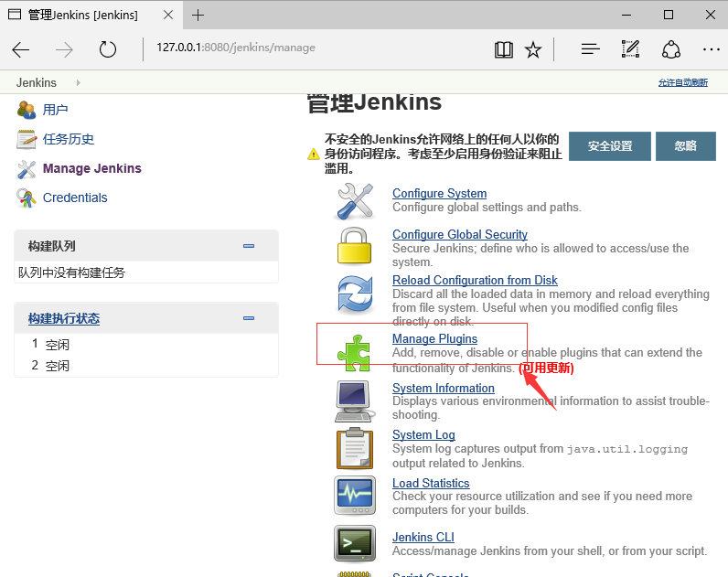This screenshot has width=728, height=577.
Task: Open the Hub lines icon
Action: [x=591, y=48]
